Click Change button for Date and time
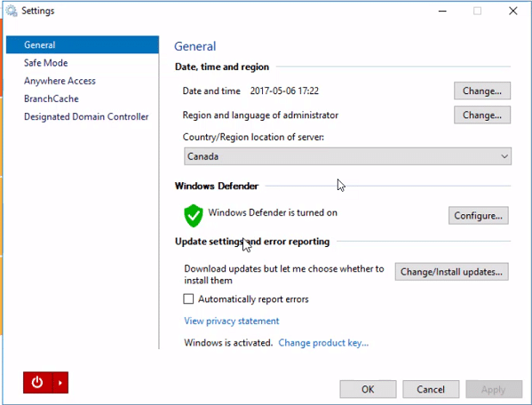The width and height of the screenshot is (532, 405). pyautogui.click(x=482, y=91)
